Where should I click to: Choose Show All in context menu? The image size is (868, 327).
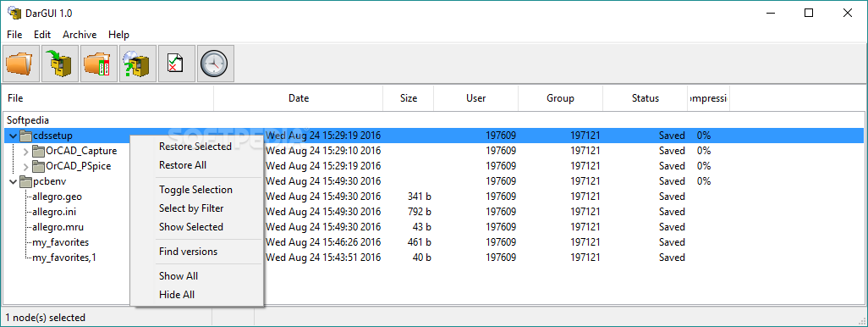(x=179, y=276)
